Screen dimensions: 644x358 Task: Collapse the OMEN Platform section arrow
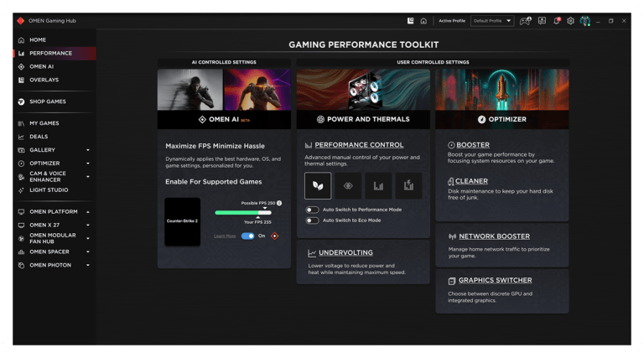coord(88,212)
